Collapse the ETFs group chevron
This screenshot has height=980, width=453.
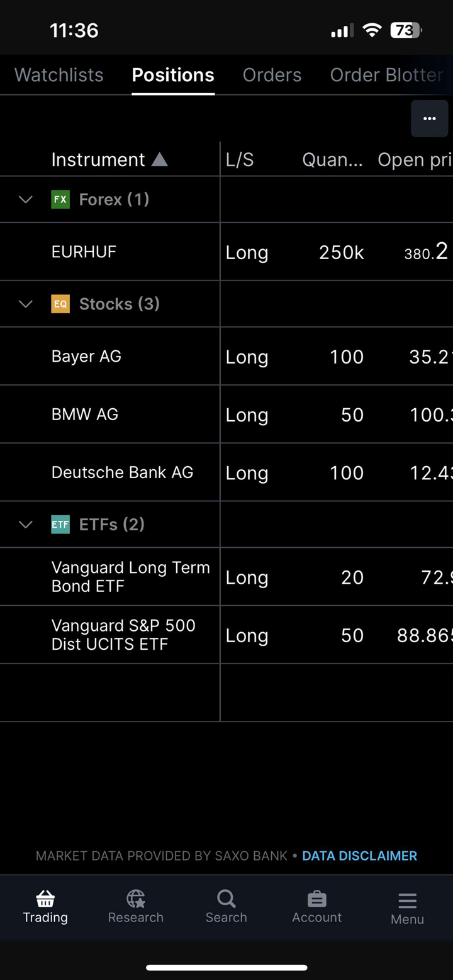[x=26, y=525]
